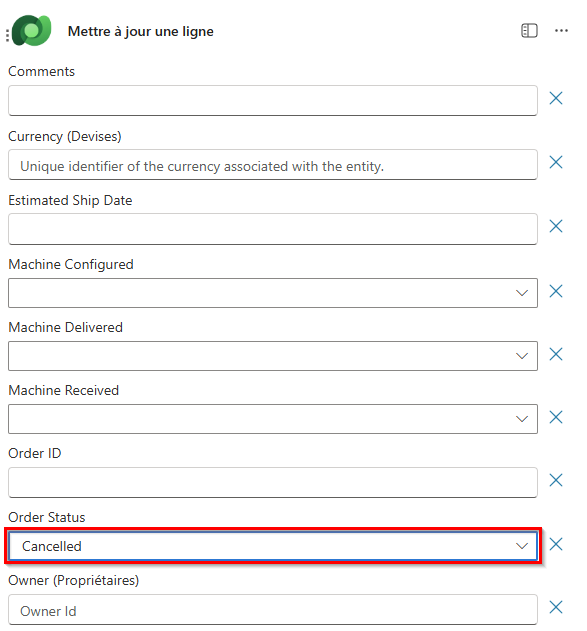587x631 pixels.
Task: Remove the Machine Configured field X
Action: click(556, 291)
